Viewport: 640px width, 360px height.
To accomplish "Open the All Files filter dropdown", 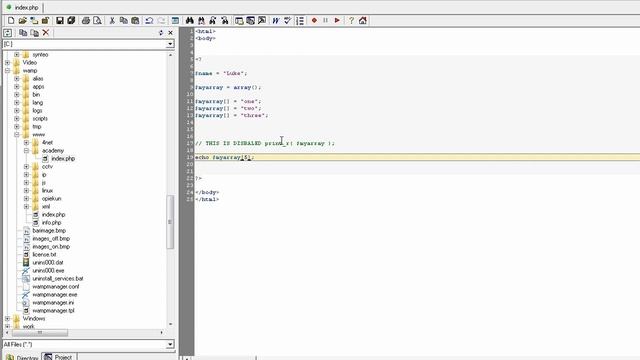I will click(x=170, y=344).
